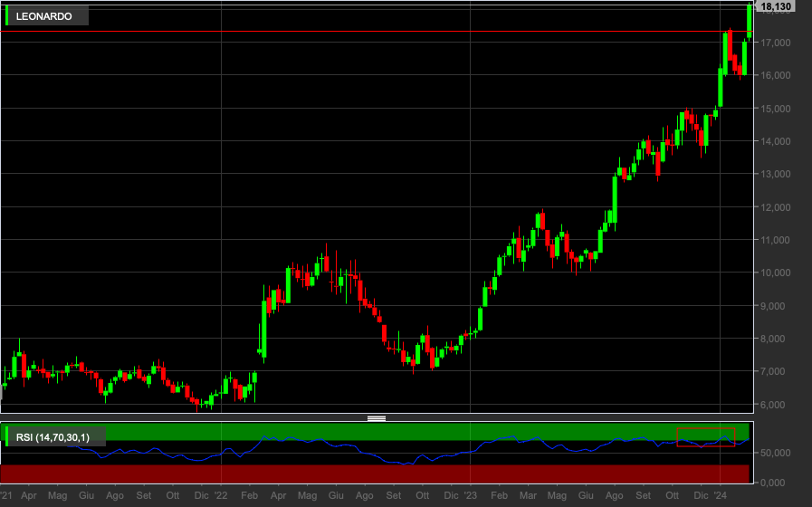Select the red rectangle drawn on RSI
The width and height of the screenshot is (812, 507).
[x=706, y=437]
